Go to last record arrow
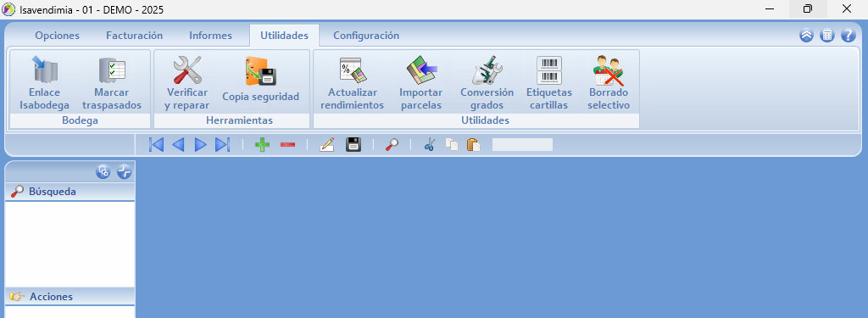This screenshot has height=318, width=868. pos(222,145)
